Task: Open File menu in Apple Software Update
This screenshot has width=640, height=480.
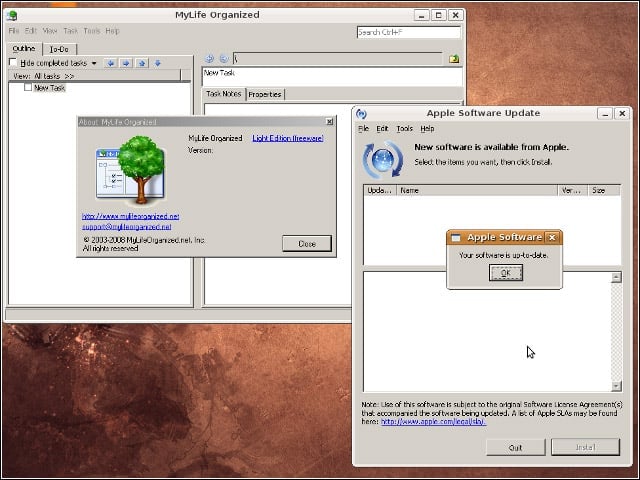Action: [x=363, y=129]
